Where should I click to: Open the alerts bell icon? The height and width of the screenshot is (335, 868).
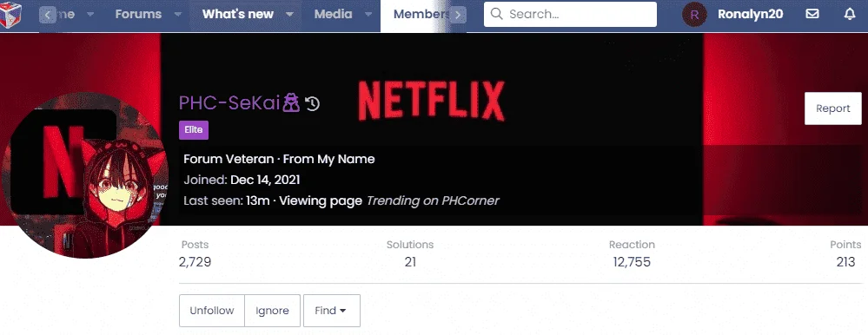tap(850, 15)
